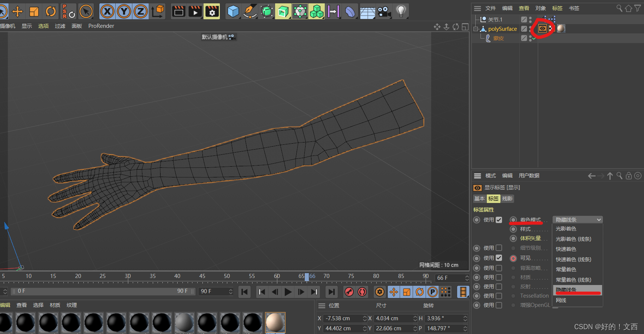This screenshot has height=334, width=644.
Task: Open viewport 显示 menu
Action: pyautogui.click(x=27, y=26)
